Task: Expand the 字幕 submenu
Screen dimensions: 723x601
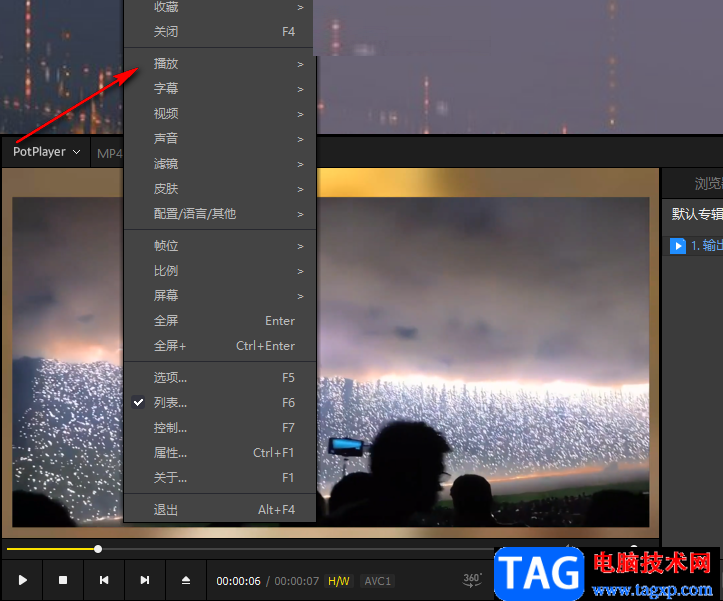Action: (x=220, y=89)
